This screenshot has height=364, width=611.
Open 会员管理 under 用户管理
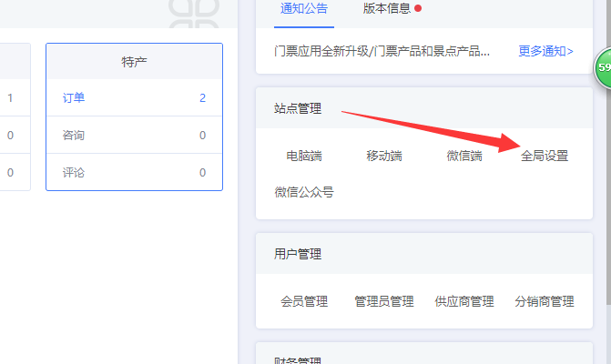point(304,301)
